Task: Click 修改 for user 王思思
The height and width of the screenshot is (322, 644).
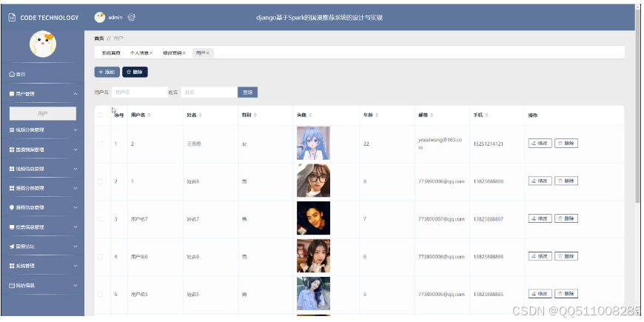Action: [x=540, y=144]
